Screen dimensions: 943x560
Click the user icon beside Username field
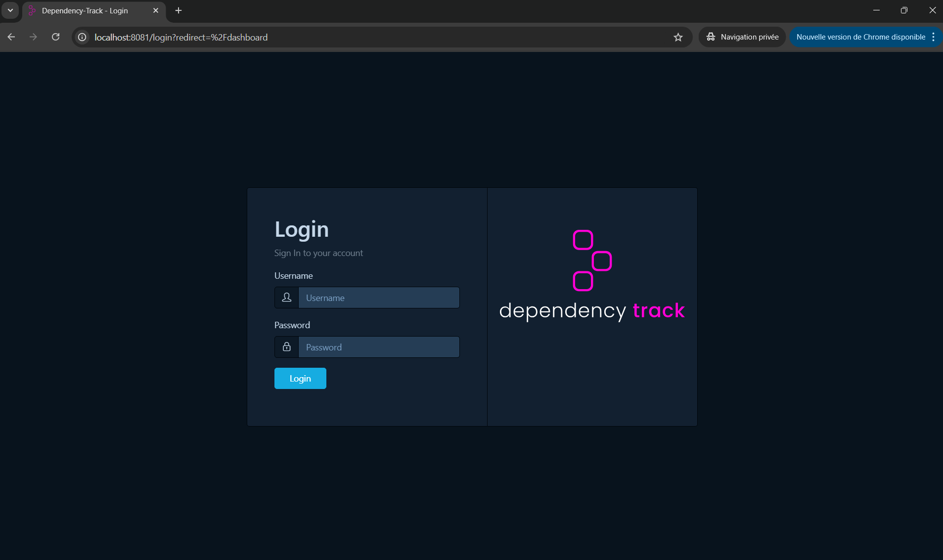coord(287,298)
